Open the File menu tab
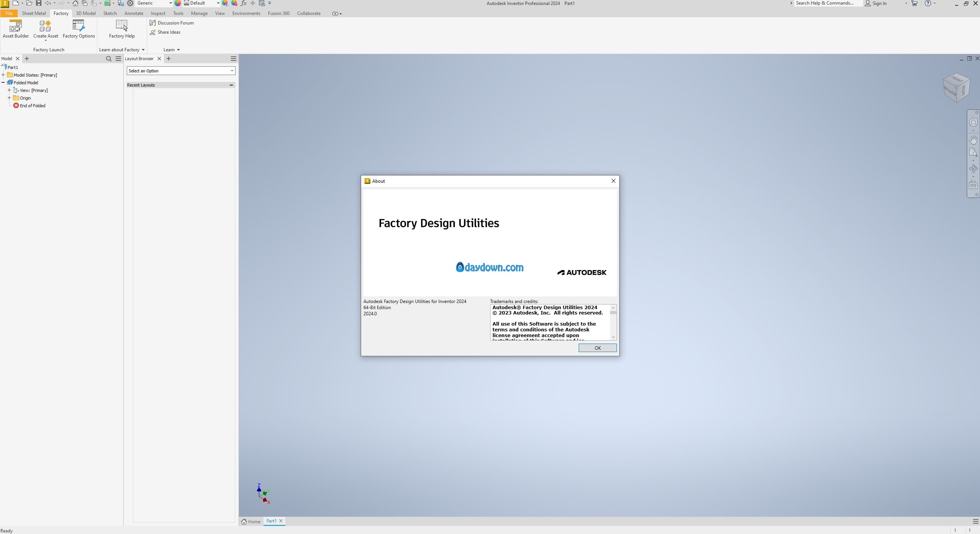 tap(9, 13)
